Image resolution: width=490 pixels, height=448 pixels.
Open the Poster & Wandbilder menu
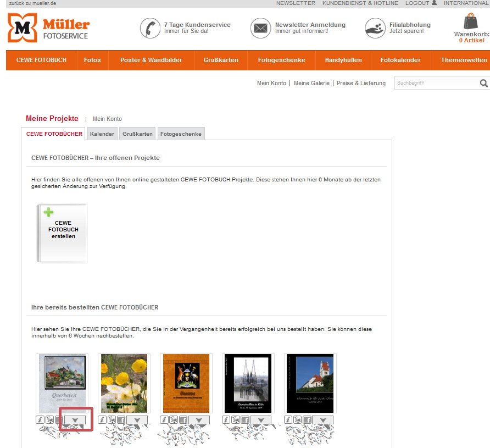pos(151,60)
